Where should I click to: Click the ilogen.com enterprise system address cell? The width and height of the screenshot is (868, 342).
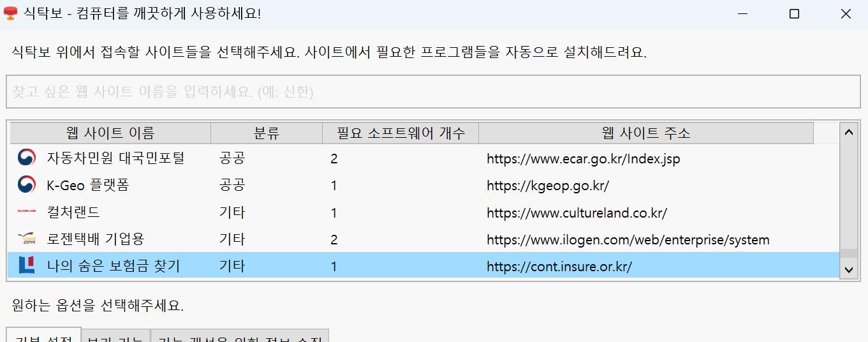(x=628, y=240)
